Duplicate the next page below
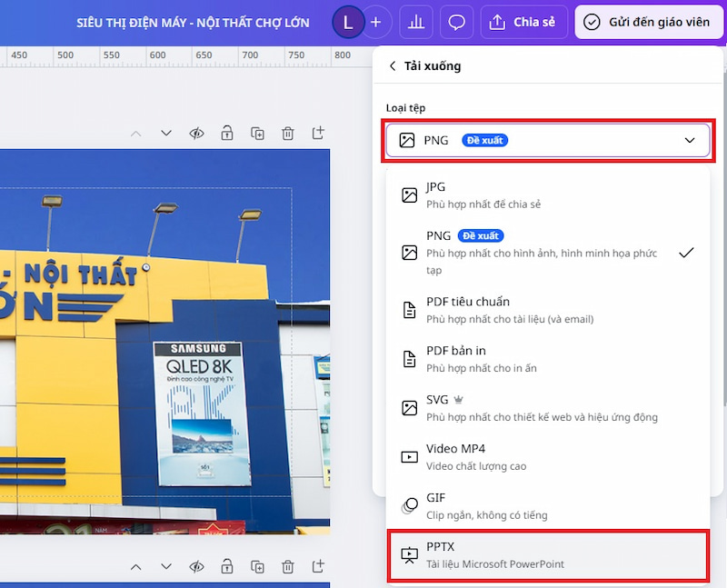 [x=257, y=567]
